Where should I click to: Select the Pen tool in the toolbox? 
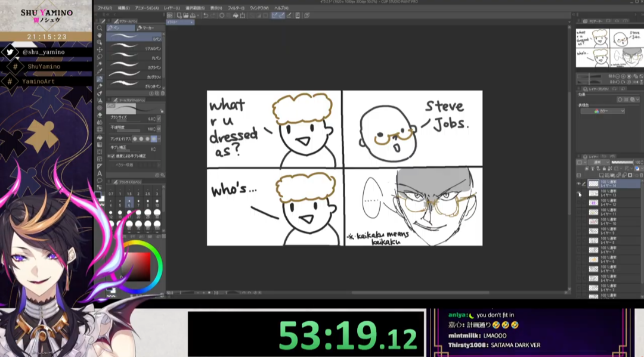click(x=100, y=79)
